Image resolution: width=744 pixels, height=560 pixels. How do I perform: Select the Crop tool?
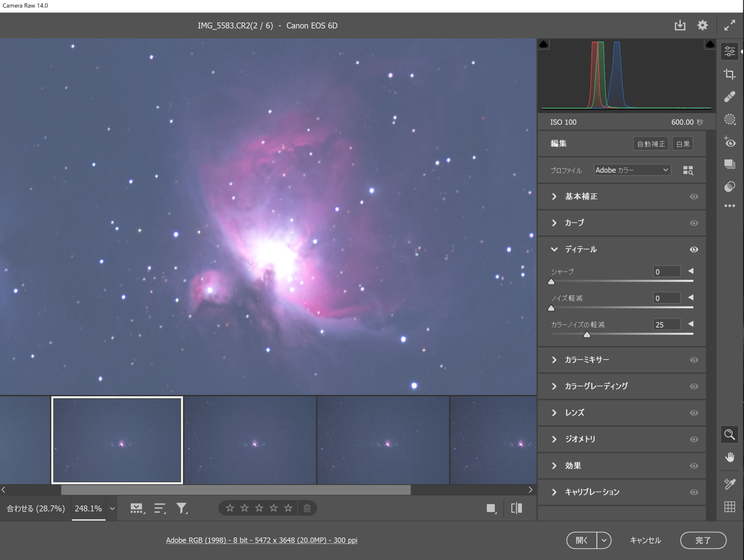tap(729, 74)
